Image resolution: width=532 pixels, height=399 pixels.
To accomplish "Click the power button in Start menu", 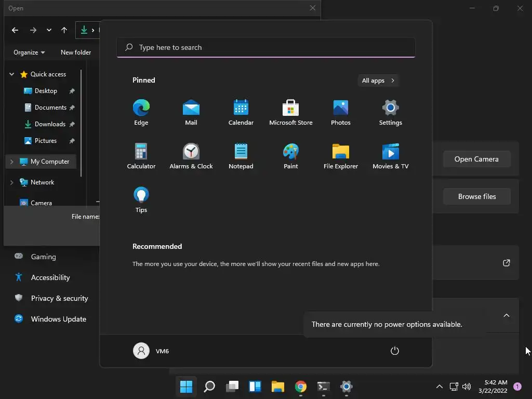I will pyautogui.click(x=395, y=351).
